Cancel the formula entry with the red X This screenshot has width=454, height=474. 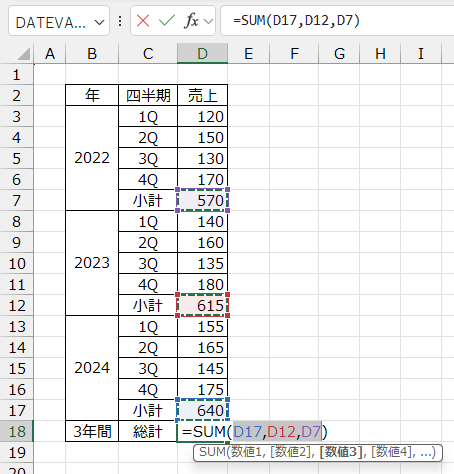143,21
